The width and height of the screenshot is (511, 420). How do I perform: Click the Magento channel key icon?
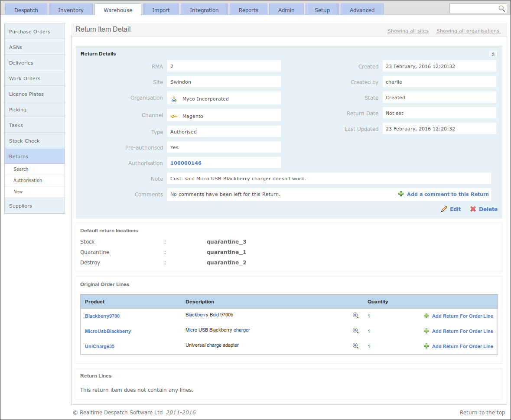click(x=174, y=116)
